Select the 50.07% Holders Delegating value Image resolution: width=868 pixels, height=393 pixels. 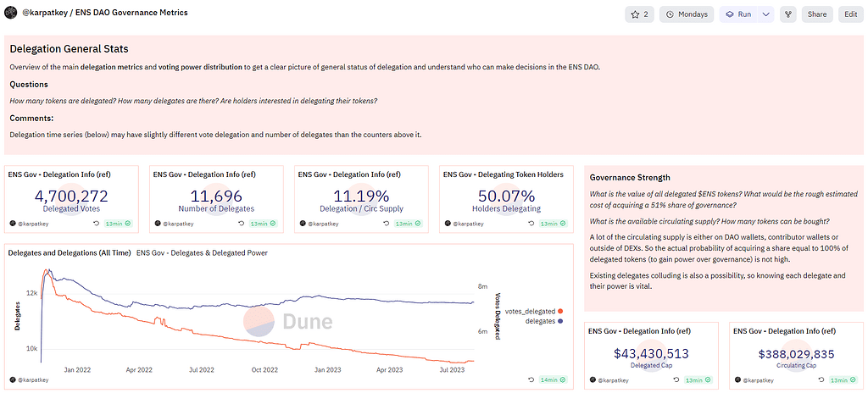(x=506, y=196)
